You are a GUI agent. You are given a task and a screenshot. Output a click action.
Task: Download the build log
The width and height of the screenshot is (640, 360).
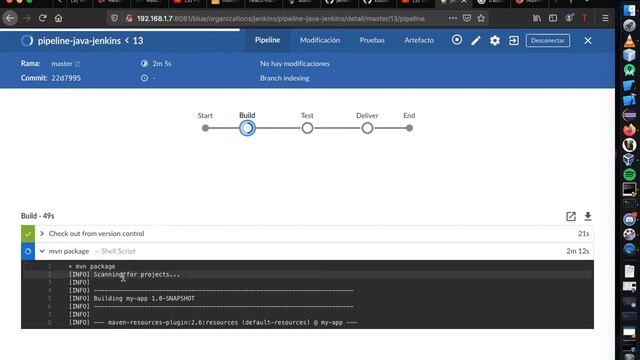pos(588,216)
